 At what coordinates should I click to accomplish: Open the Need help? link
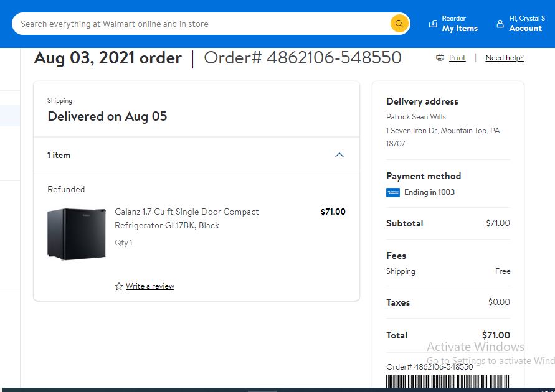[505, 58]
